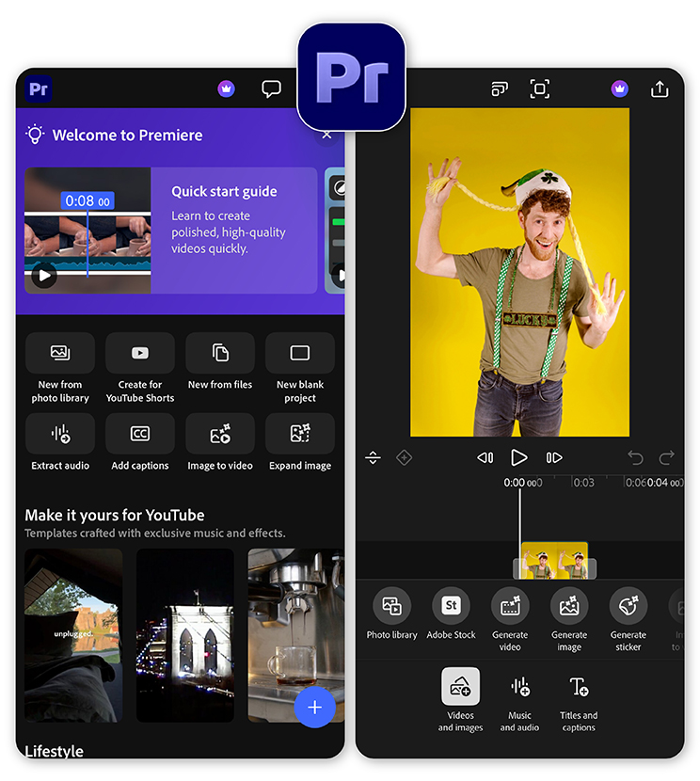The height and width of the screenshot is (781, 700).
Task: Open Quick start guide card
Action: pos(171,231)
